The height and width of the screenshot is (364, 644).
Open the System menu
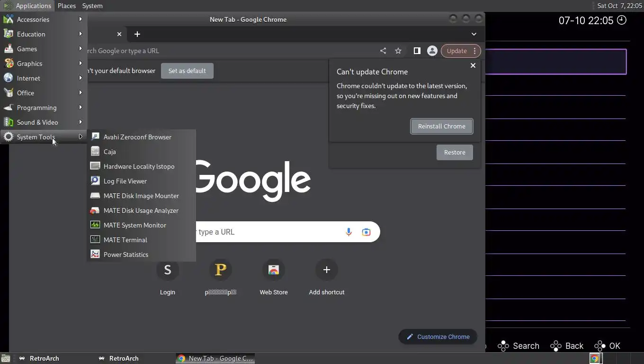point(92,6)
